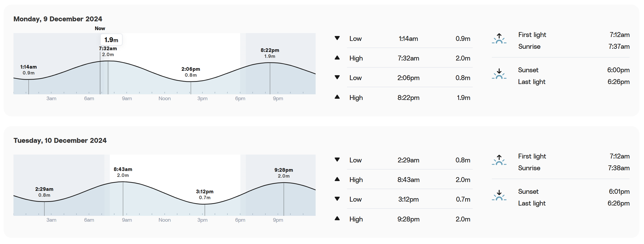
Task: Click up arrow beside Monday 7:32am high
Action: pyautogui.click(x=337, y=58)
